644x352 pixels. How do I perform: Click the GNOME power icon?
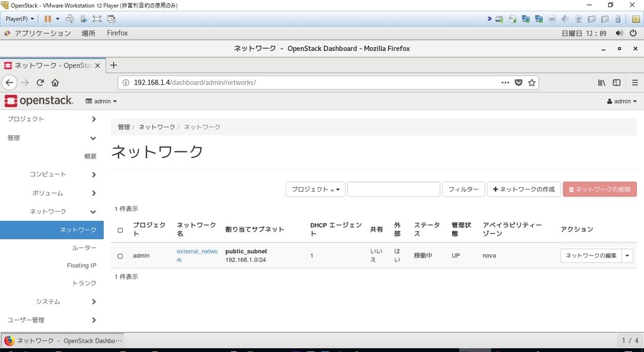click(x=633, y=33)
